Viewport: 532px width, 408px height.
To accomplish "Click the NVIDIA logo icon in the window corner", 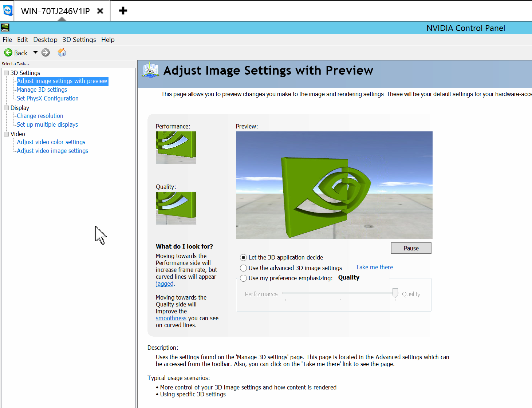I will (x=5, y=28).
